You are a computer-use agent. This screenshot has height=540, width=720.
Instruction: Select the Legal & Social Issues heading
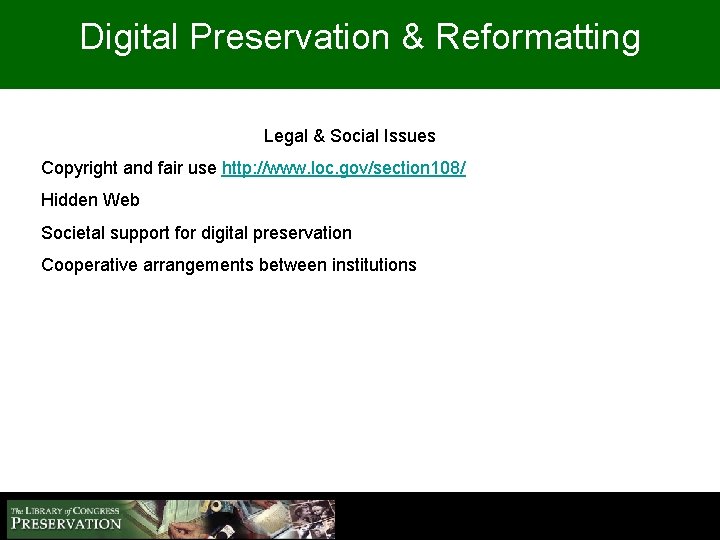click(349, 136)
